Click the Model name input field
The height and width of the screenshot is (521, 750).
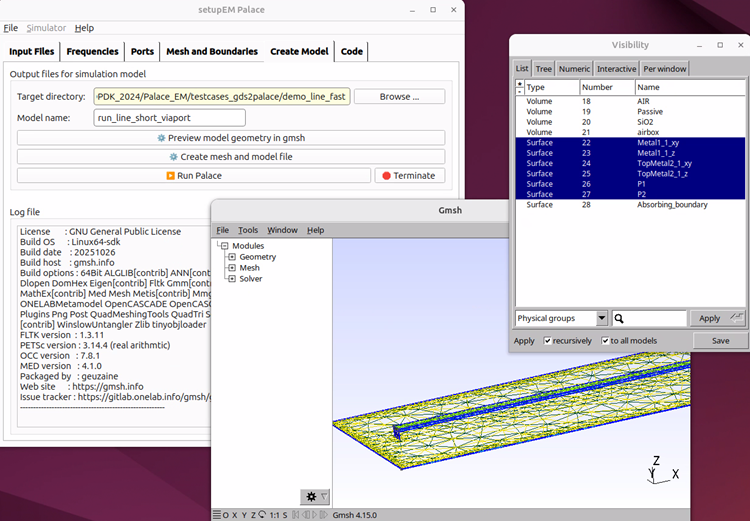coord(169,118)
